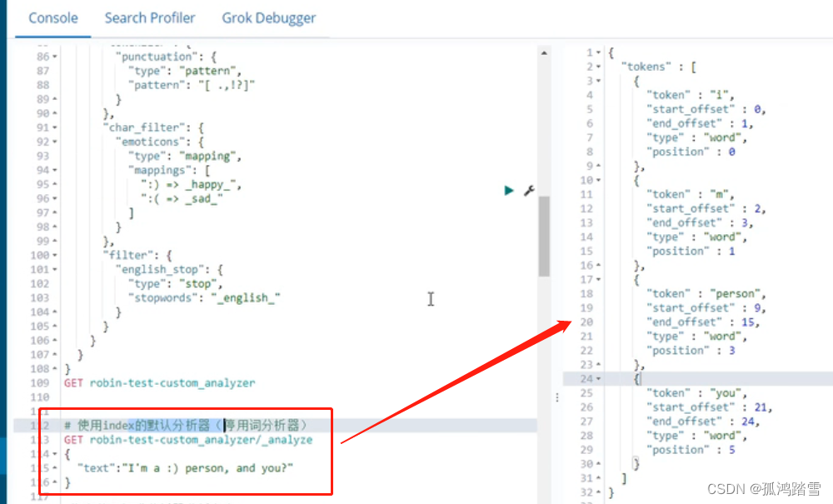The image size is (833, 504).
Task: Click the response "end_offset" : 15 line
Action: [x=703, y=322]
